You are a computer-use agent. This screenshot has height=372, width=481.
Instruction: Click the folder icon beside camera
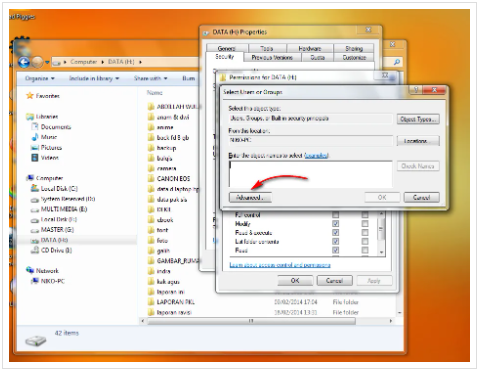(x=151, y=168)
